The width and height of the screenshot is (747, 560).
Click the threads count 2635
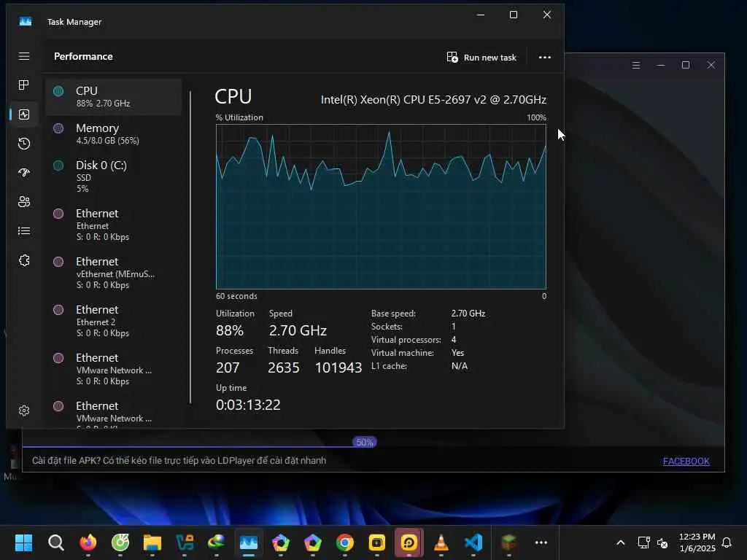click(284, 367)
